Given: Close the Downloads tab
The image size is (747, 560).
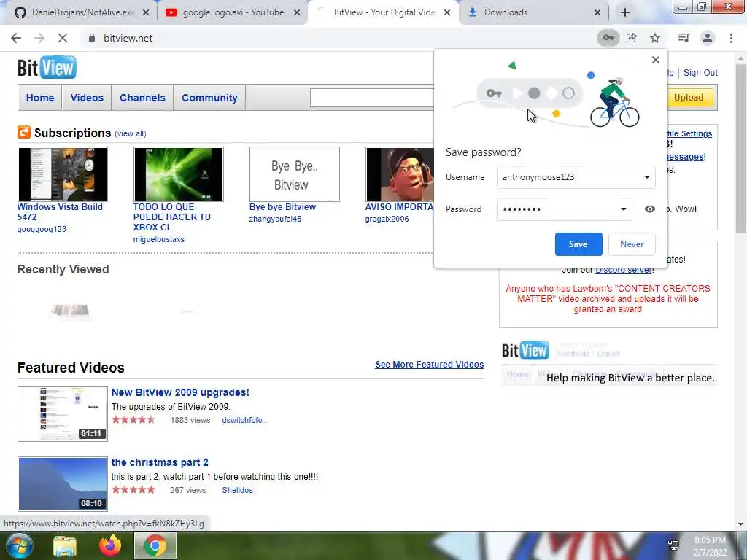Looking at the screenshot, I should [x=597, y=12].
